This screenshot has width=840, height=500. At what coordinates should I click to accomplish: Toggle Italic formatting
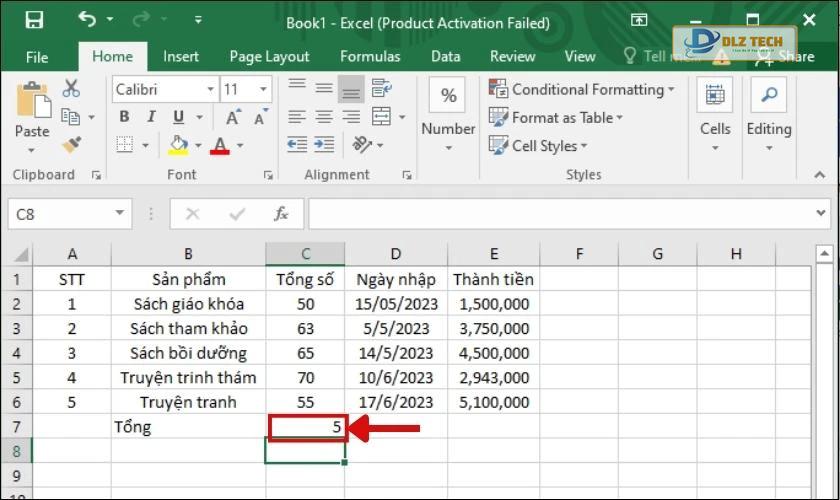click(151, 116)
